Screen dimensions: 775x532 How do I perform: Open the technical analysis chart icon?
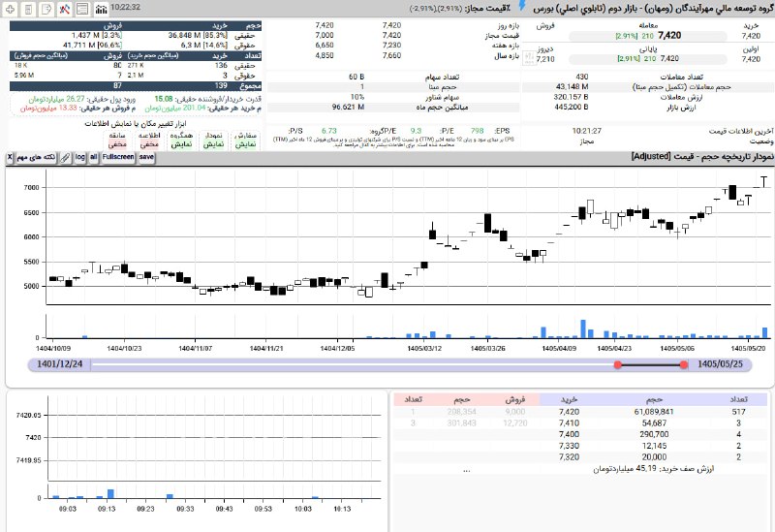point(64,9)
